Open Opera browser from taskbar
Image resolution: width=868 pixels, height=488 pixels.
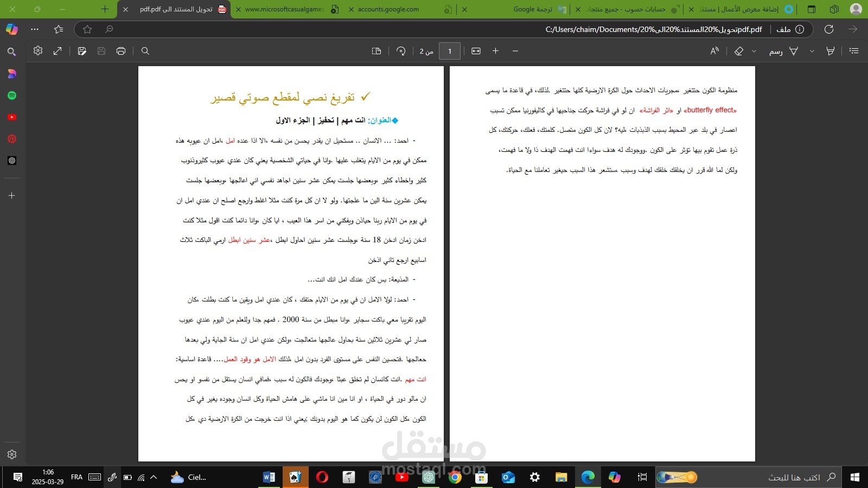coord(322,477)
